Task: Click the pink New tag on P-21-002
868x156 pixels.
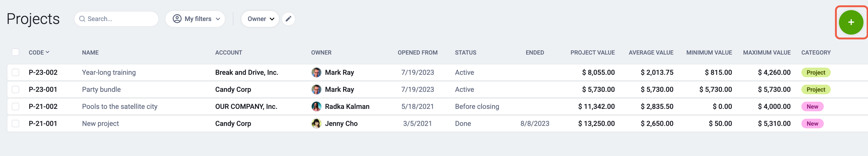Action: [x=812, y=106]
